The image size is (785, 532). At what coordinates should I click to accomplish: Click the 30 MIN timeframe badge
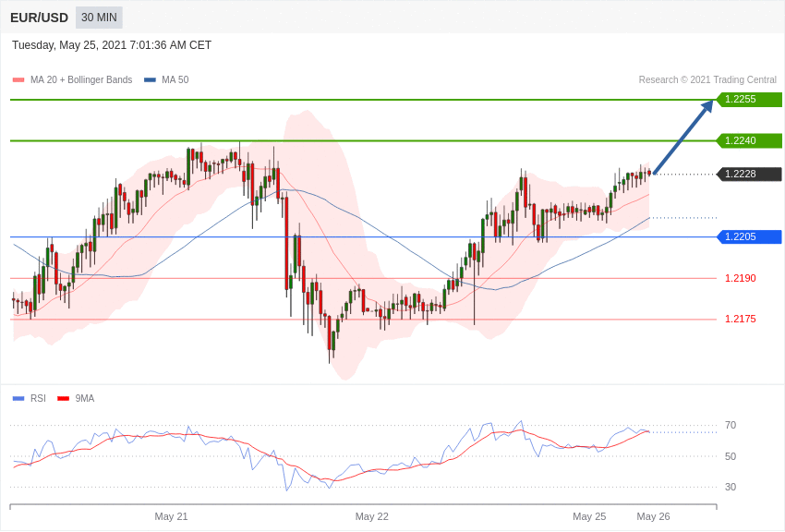99,18
